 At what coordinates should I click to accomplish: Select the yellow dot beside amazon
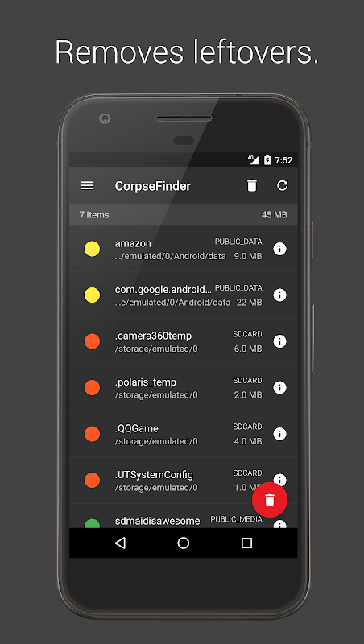pos(92,249)
